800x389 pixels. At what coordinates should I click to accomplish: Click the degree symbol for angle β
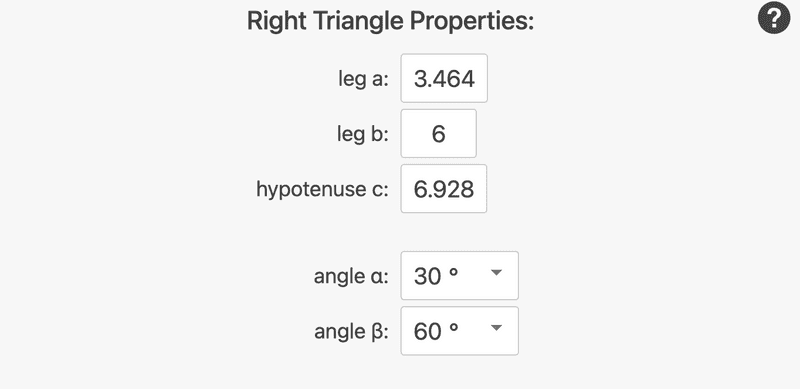coord(453,328)
